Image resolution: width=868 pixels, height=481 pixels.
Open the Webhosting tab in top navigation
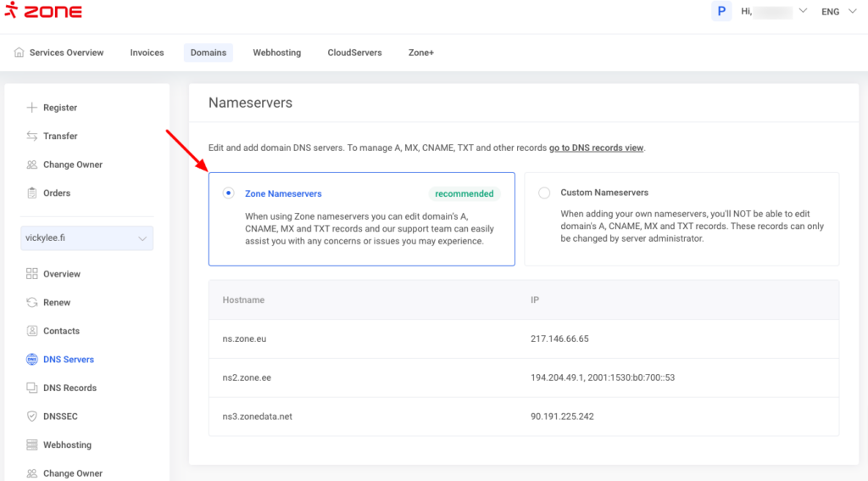276,53
